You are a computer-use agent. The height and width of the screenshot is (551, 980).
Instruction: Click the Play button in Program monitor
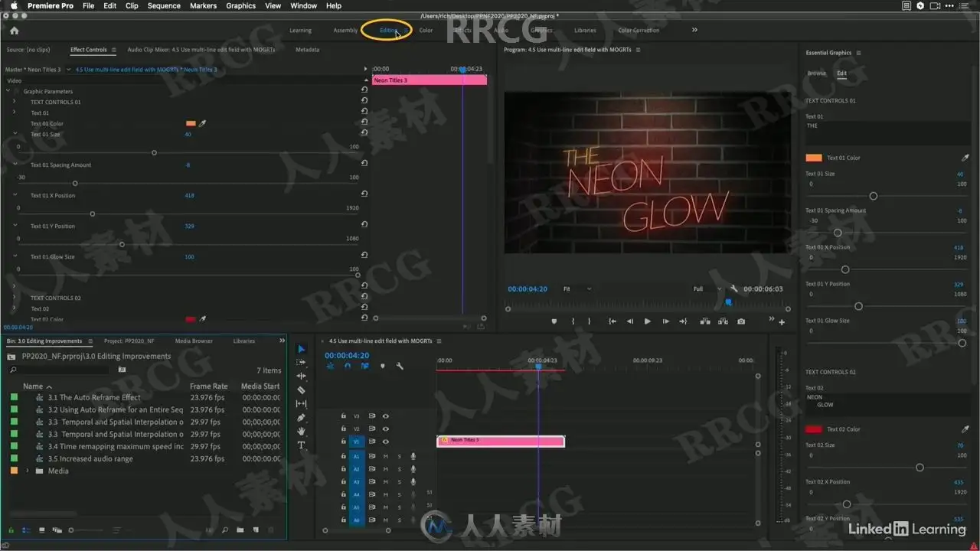(647, 321)
